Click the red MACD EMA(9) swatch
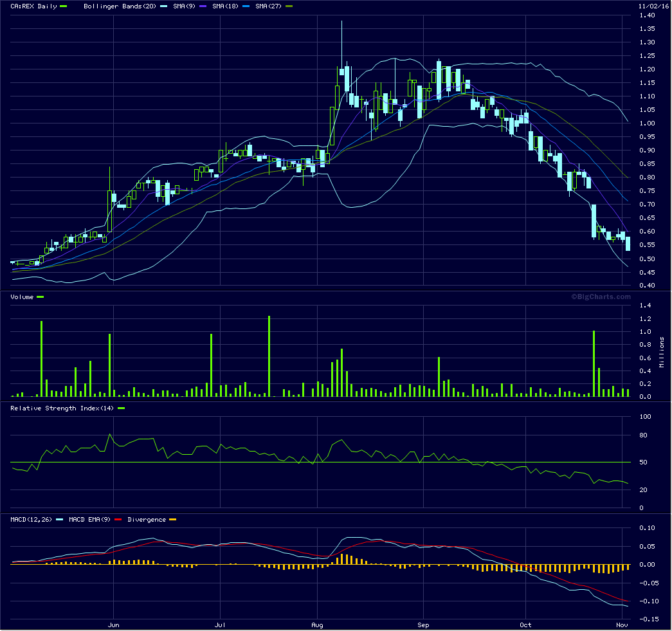 pyautogui.click(x=118, y=520)
